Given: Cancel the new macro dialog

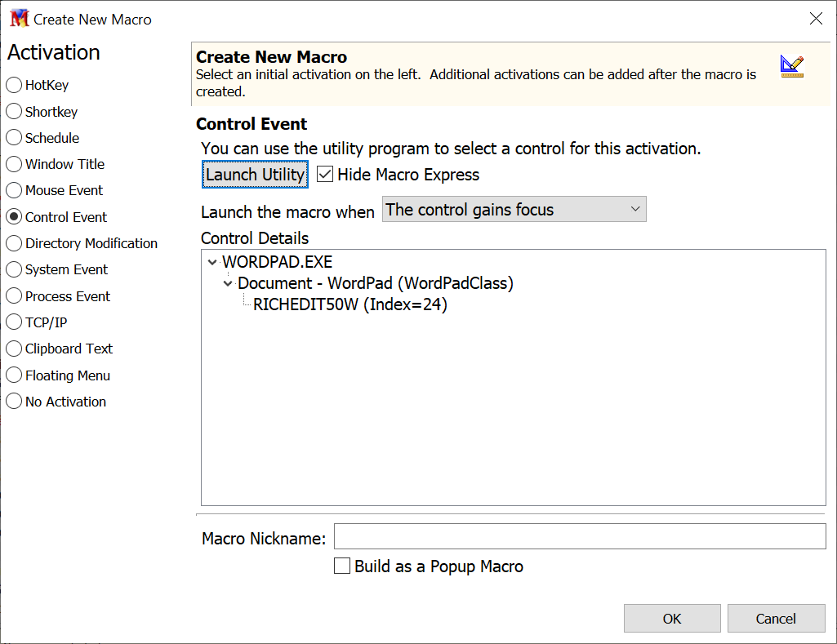Looking at the screenshot, I should tap(775, 619).
